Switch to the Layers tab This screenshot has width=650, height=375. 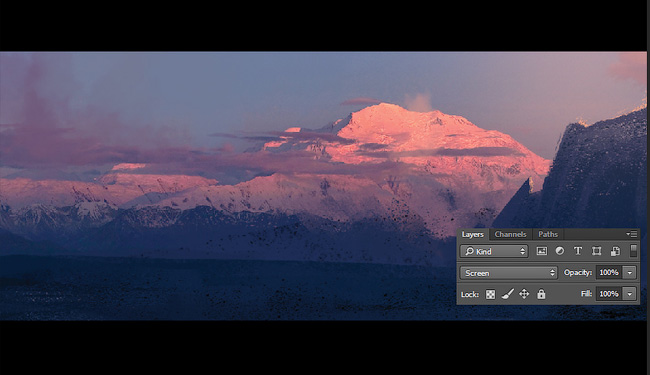(x=473, y=235)
